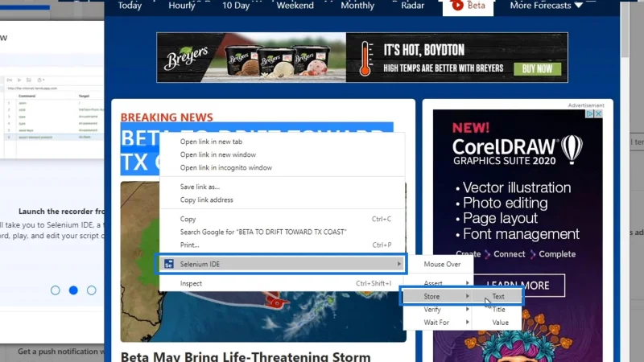Choose Inspect from the context menu
644x362 pixels.
[x=283, y=284]
